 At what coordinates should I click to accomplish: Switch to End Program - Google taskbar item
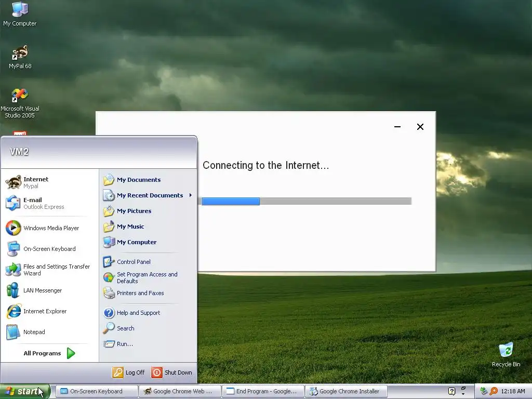pyautogui.click(x=263, y=391)
